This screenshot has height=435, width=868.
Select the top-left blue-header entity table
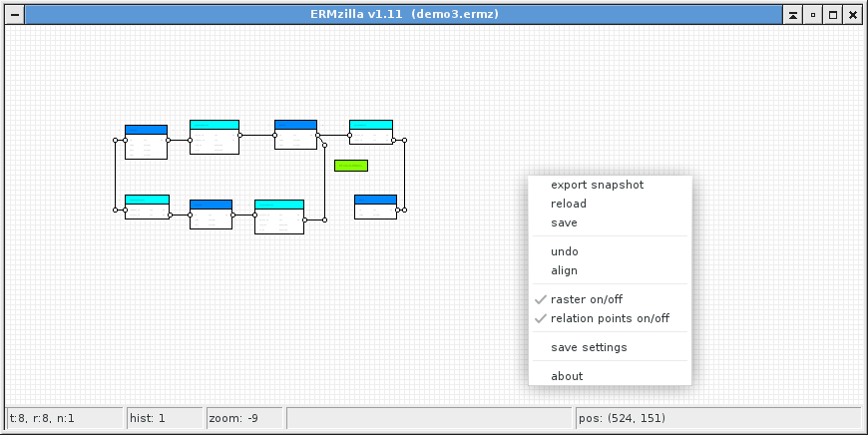[x=146, y=142]
